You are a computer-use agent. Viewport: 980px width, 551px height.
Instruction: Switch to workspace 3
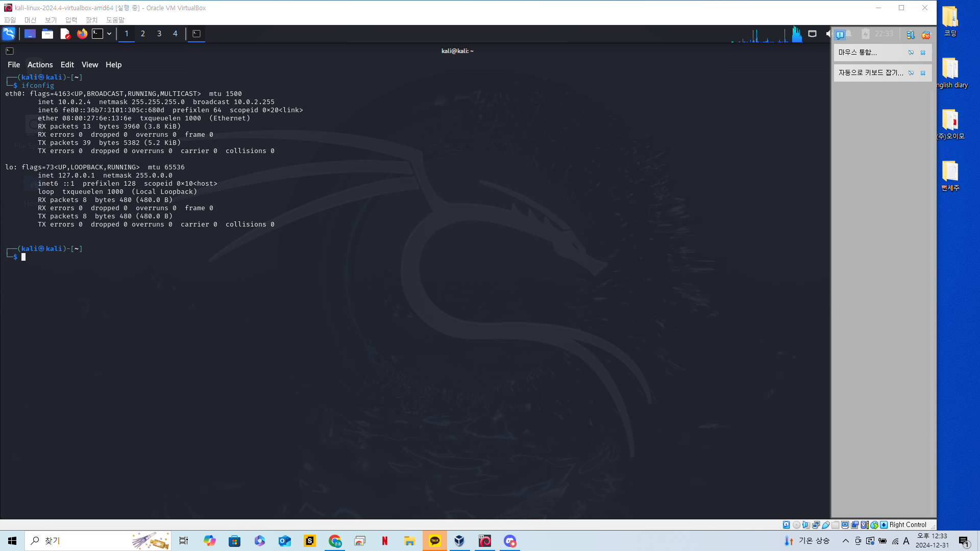[159, 34]
